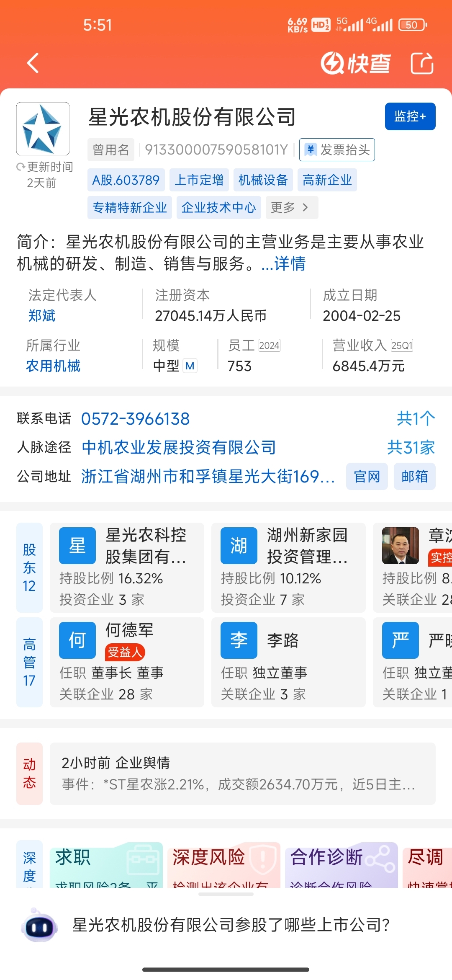452x980 pixels.
Task: Open the 共31家 connections link
Action: click(411, 447)
